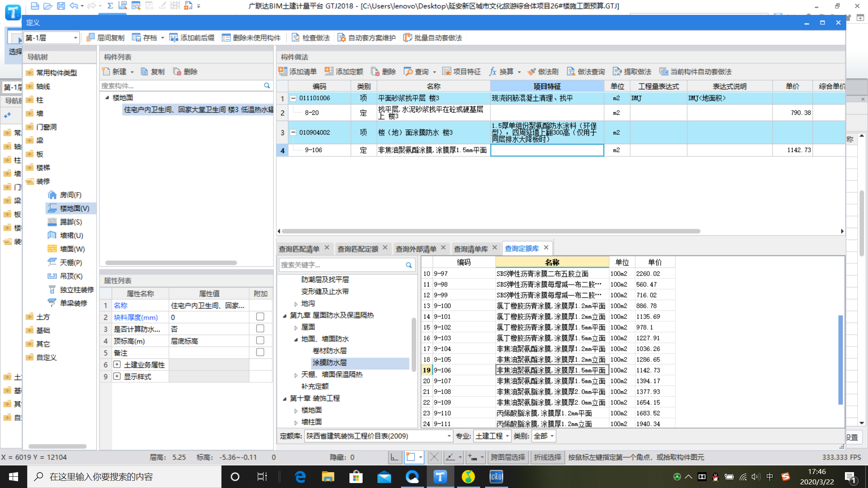This screenshot has height=488, width=868.
Task: Click 跨图层选择 status bar button
Action: tap(508, 457)
